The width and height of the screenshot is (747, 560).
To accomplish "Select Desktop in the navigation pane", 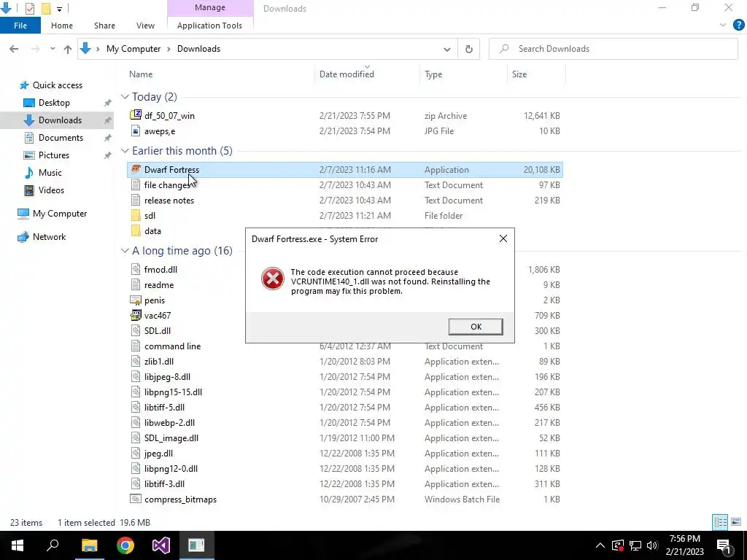I will 54,103.
